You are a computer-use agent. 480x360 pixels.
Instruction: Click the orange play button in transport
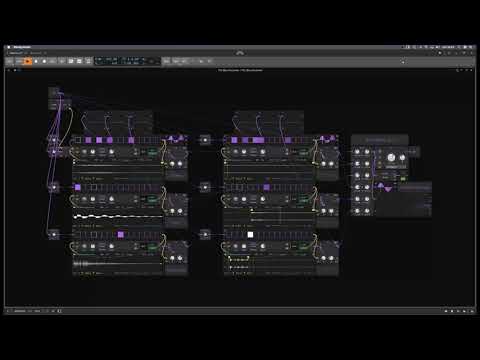(x=28, y=61)
